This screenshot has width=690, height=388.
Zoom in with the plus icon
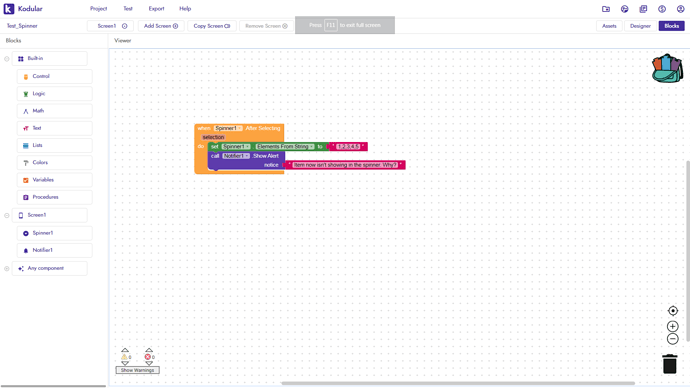pos(672,326)
